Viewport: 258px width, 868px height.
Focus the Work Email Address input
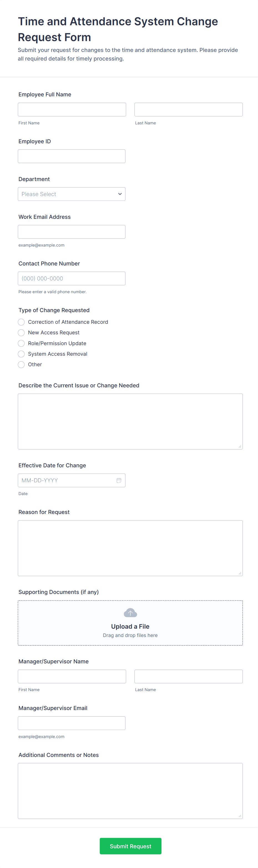pyautogui.click(x=71, y=232)
